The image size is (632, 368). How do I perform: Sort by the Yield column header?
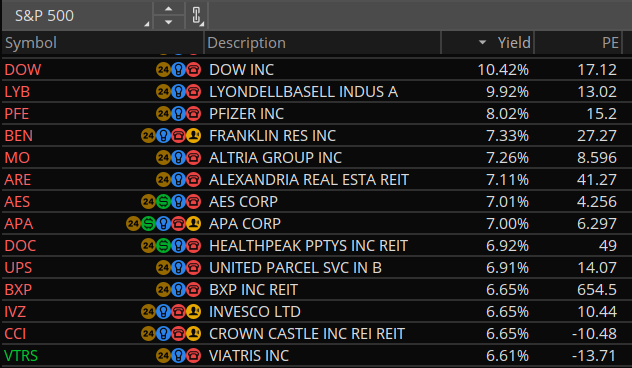pos(488,43)
